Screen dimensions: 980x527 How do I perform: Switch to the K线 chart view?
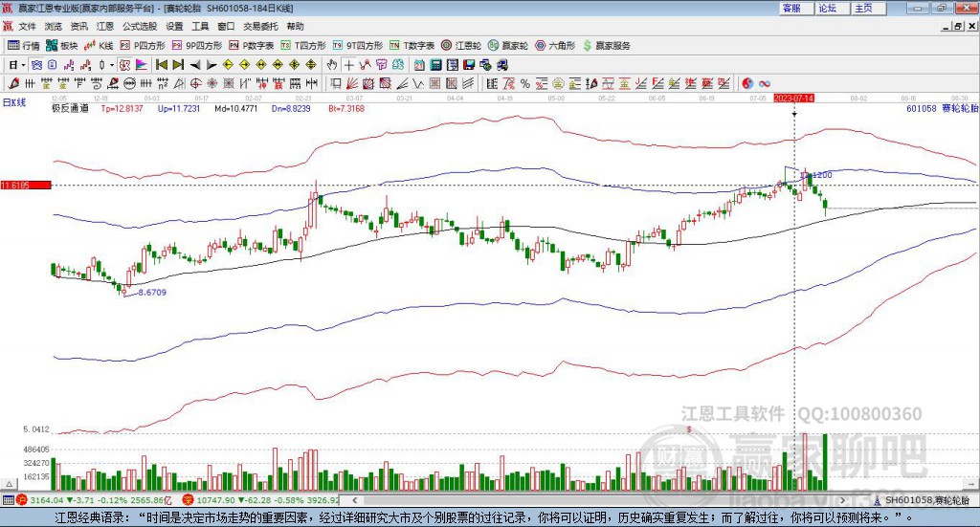click(x=99, y=46)
